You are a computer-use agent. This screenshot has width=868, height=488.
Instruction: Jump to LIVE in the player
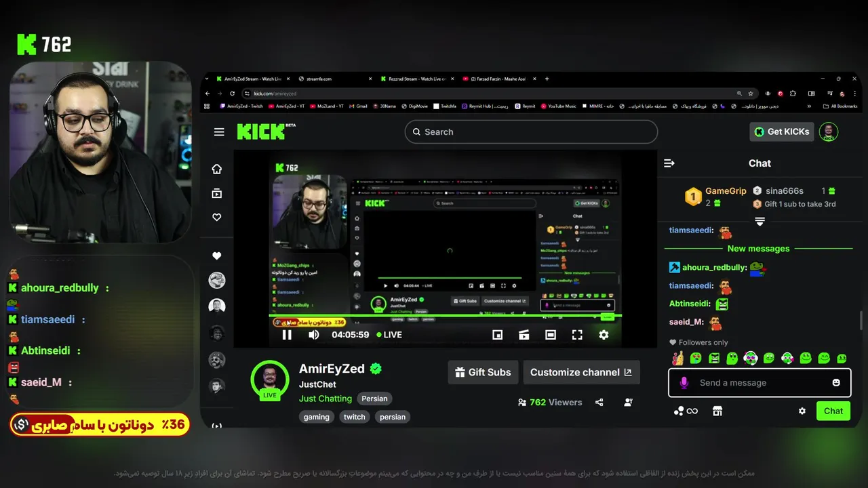tap(389, 335)
